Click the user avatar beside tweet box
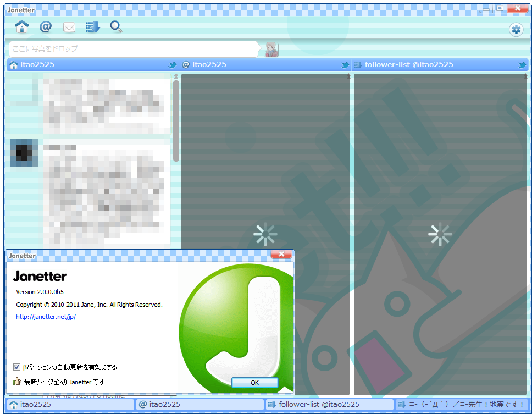The width and height of the screenshot is (532, 414). click(271, 49)
